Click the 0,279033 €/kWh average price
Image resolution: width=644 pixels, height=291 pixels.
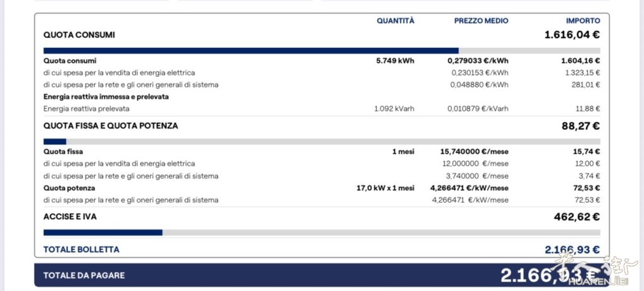[x=478, y=61]
